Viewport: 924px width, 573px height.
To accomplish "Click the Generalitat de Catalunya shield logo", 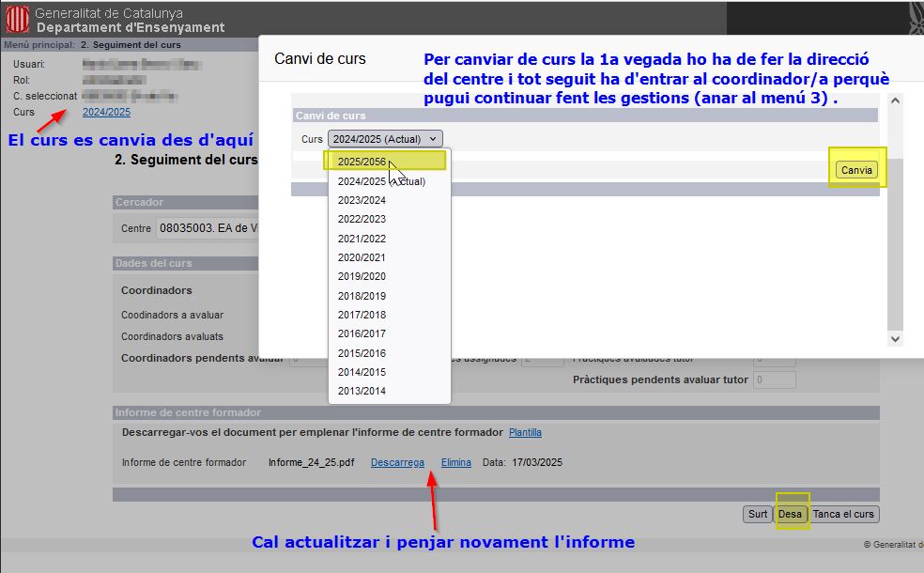I will [17, 20].
